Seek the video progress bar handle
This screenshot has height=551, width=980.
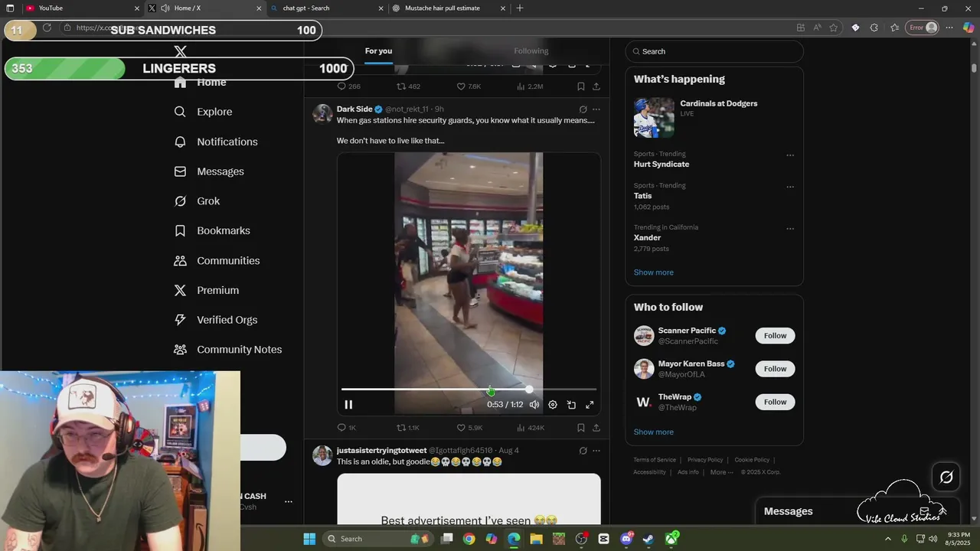(x=529, y=390)
